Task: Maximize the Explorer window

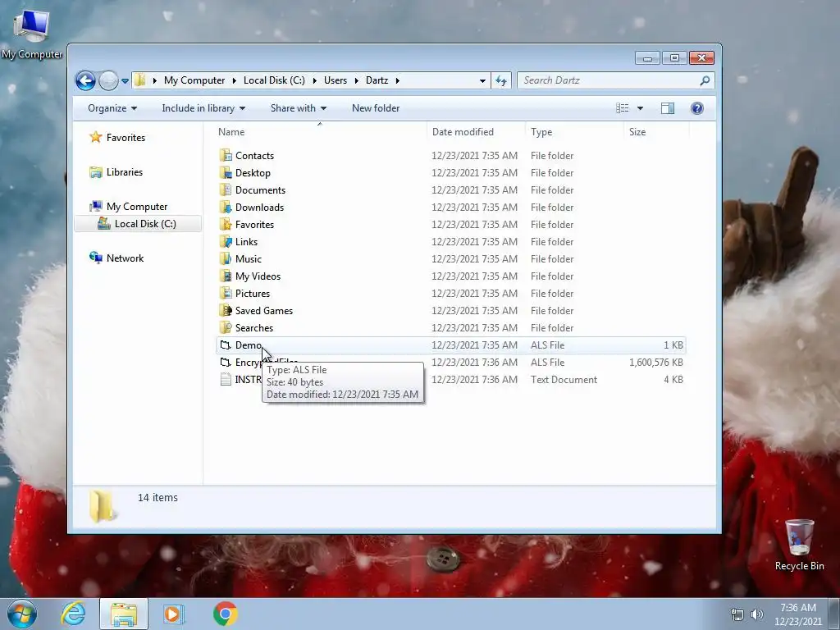Action: pyautogui.click(x=674, y=58)
